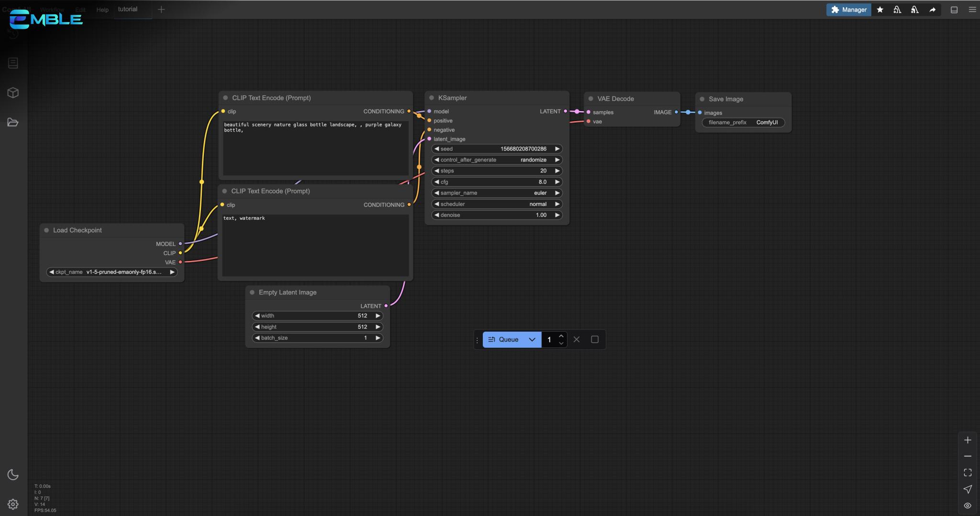Open the ckpt_name checkpoint selector
Screen dimensions: 980x516
point(112,272)
